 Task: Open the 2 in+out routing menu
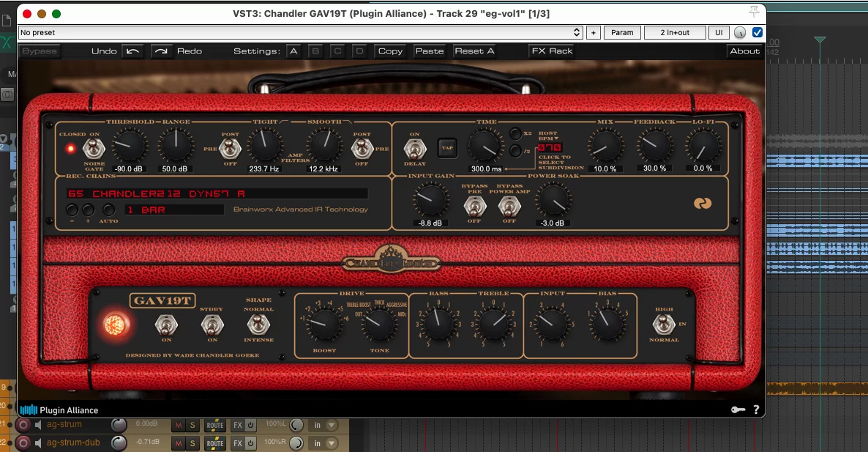(x=675, y=32)
